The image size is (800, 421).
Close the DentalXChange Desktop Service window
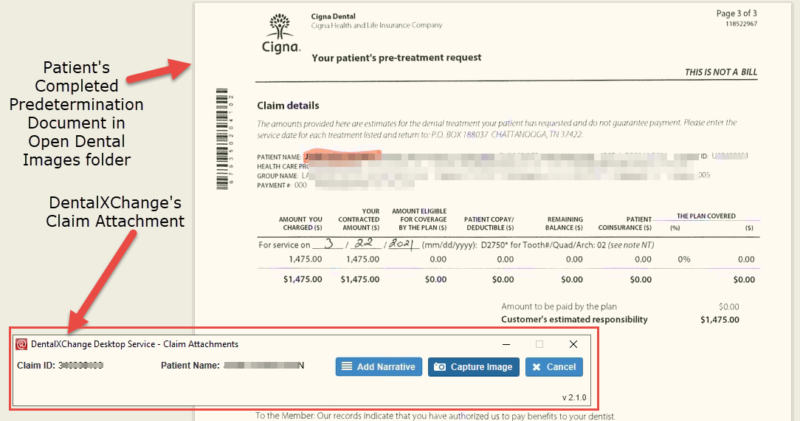(x=573, y=344)
